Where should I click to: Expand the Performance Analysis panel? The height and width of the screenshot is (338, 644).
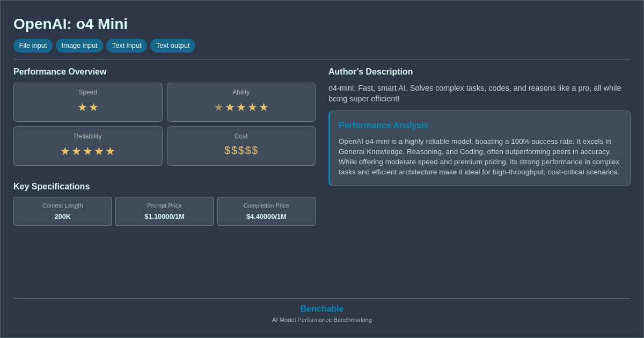[479, 148]
